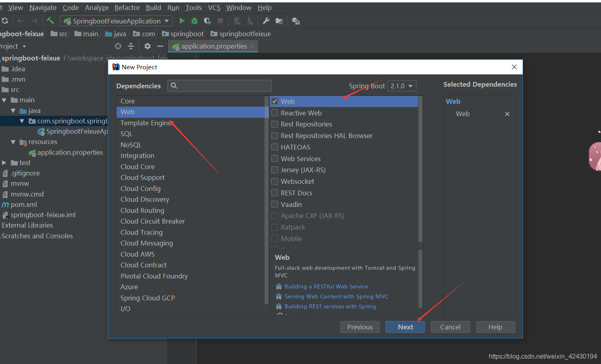Viewport: 601px width, 364px height.
Task: Navigate back with the left arrow icon
Action: (21, 21)
